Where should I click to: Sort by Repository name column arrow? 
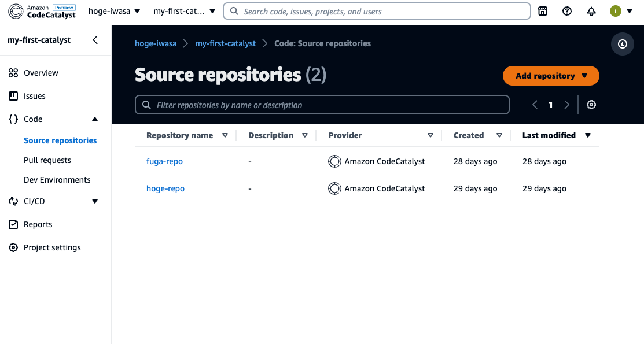coord(225,135)
